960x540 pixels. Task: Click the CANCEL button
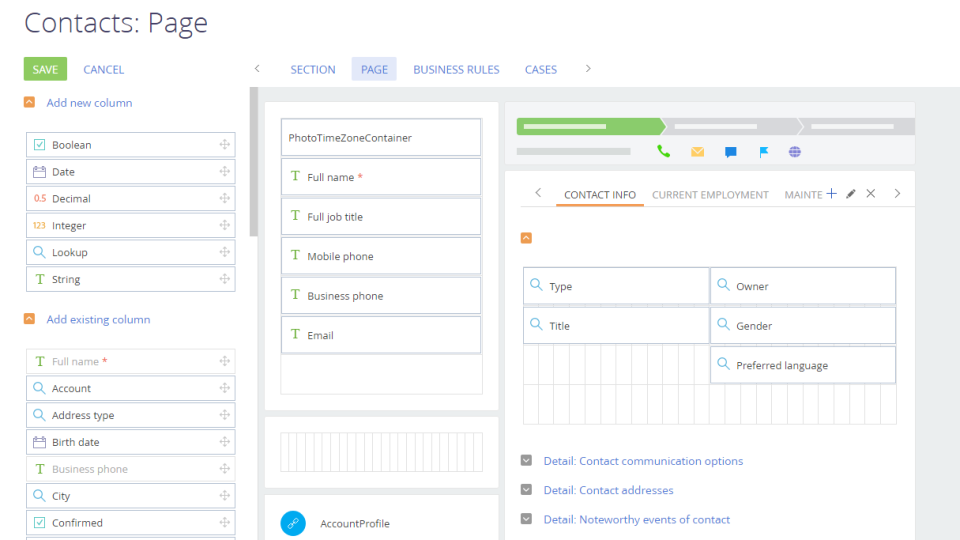[103, 70]
